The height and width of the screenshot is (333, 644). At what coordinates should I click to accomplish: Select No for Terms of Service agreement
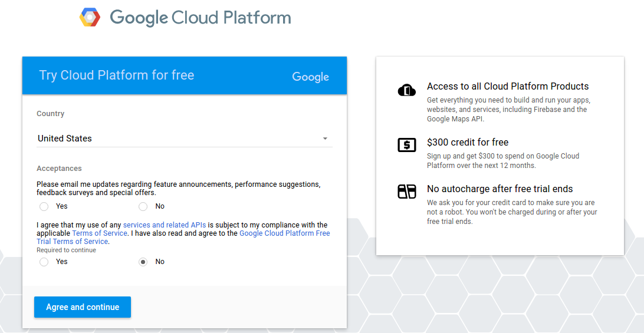[143, 262]
